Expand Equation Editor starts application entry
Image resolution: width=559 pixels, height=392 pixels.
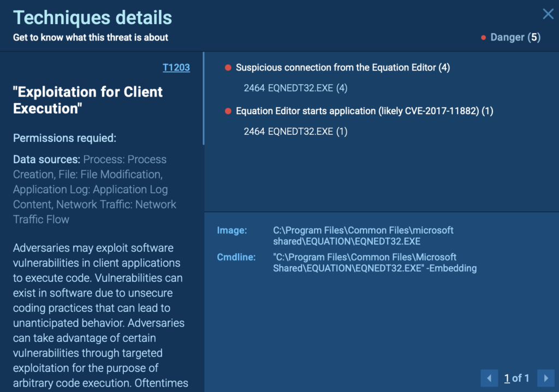[x=364, y=111]
